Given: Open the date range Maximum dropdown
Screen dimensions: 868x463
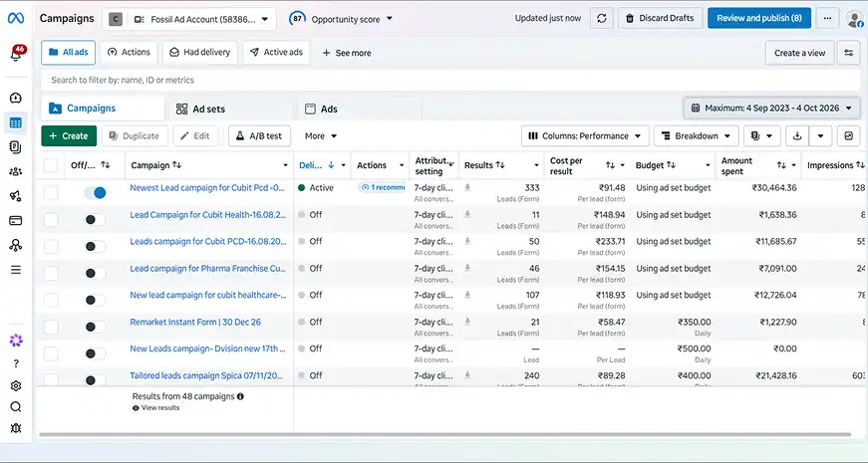Looking at the screenshot, I should coord(771,108).
